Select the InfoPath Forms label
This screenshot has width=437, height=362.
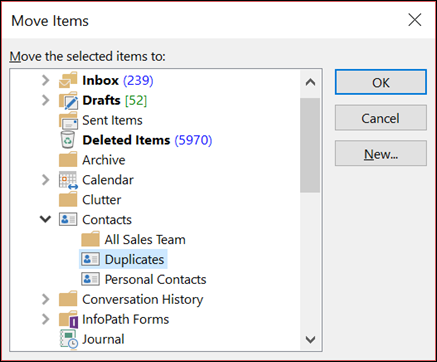126,319
